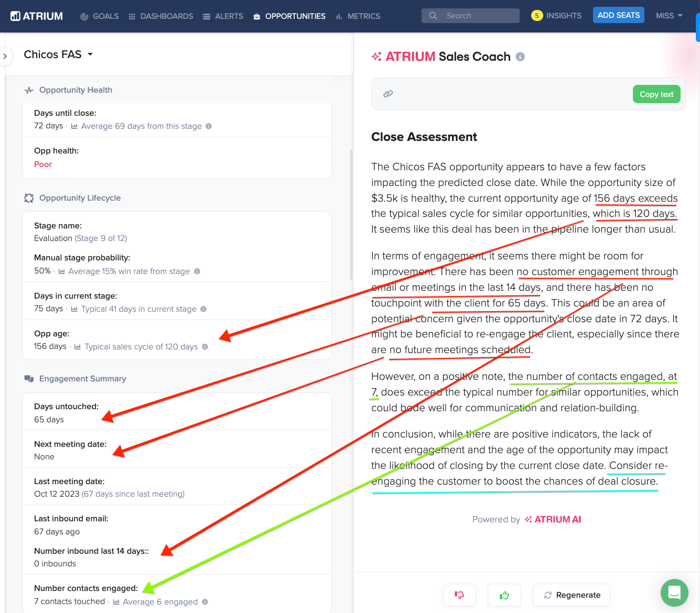Copy link using the chain icon

pos(388,94)
